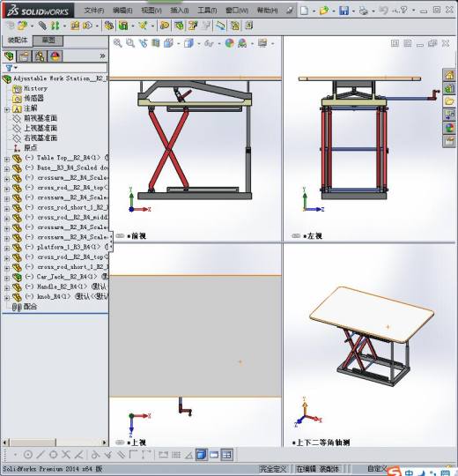Select the PropertyManager tab icon
Viewport: 458px width, 476px height.
click(25, 56)
